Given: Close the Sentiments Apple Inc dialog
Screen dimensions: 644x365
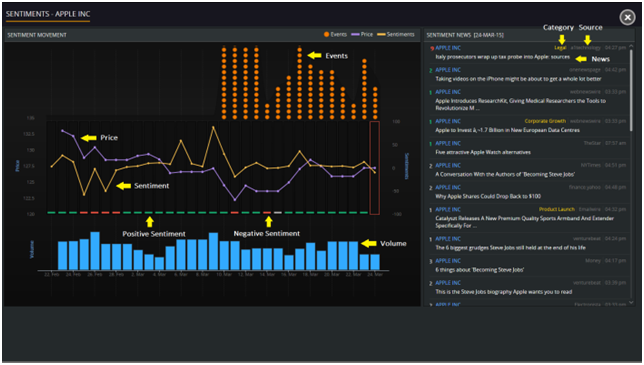Looking at the screenshot, I should click(627, 17).
